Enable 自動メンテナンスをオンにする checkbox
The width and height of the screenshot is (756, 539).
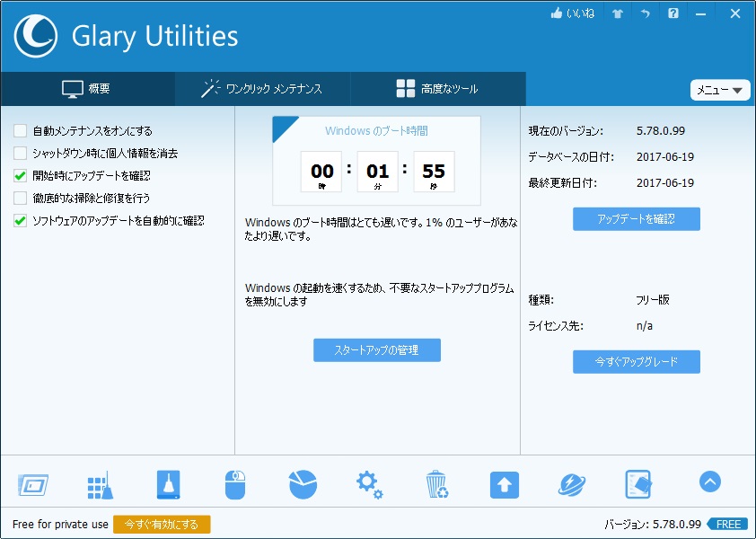click(x=18, y=129)
